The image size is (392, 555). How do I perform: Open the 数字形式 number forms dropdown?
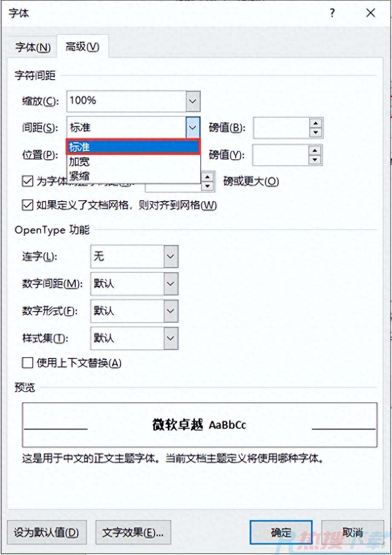170,311
